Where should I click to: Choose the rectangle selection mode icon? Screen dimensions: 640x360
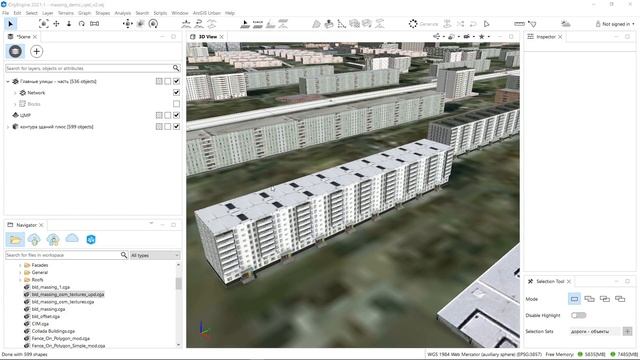pos(574,299)
